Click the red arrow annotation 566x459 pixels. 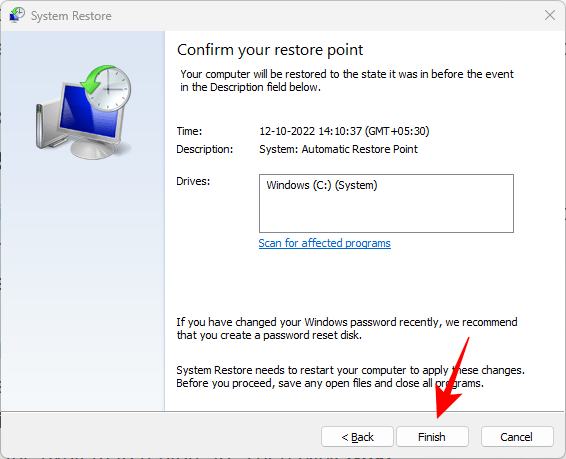tap(452, 378)
